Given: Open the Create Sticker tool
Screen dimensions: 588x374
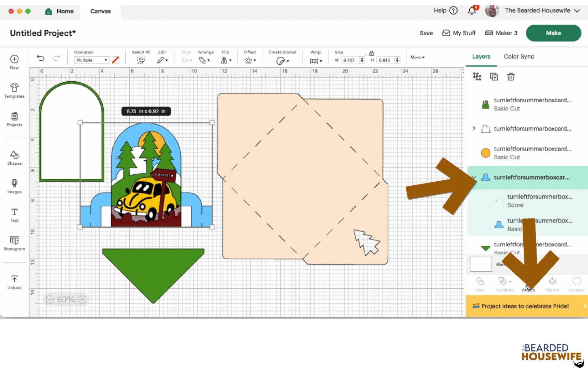Looking at the screenshot, I should point(282,61).
